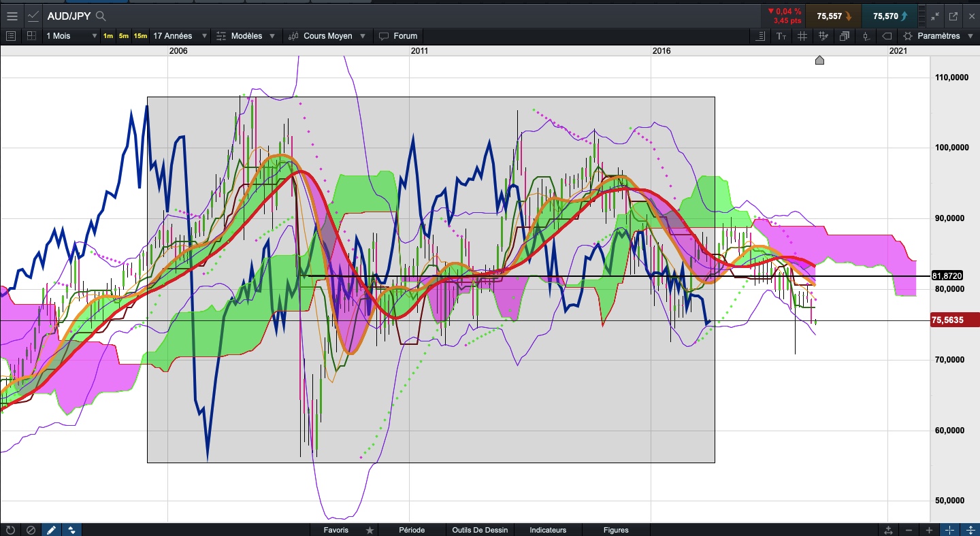Screen dimensions: 980x536
Task: Click the AUD/JPY symbol name
Action: click(69, 16)
